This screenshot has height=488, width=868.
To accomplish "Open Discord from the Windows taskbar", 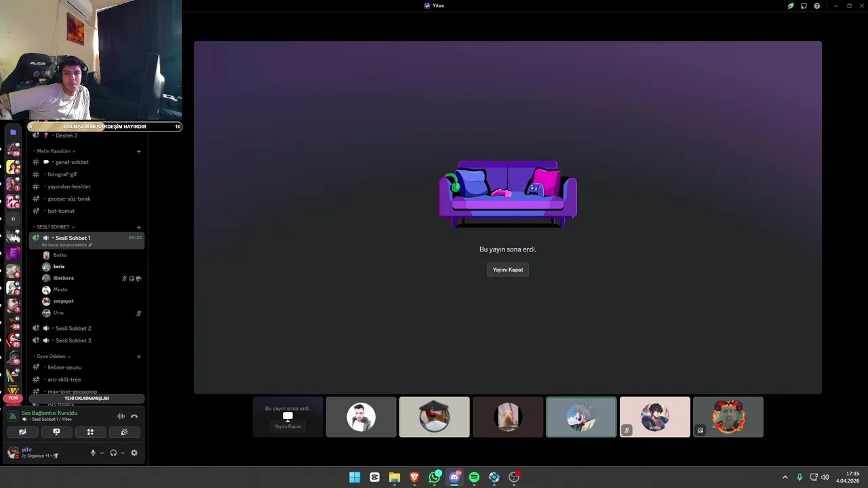I will (x=454, y=477).
